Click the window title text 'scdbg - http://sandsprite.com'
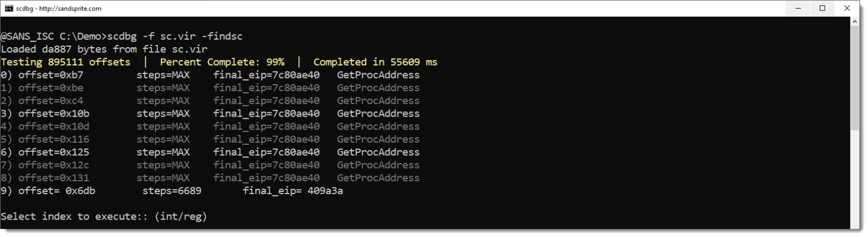Viewport: 868px width, 237px height. (x=59, y=9)
